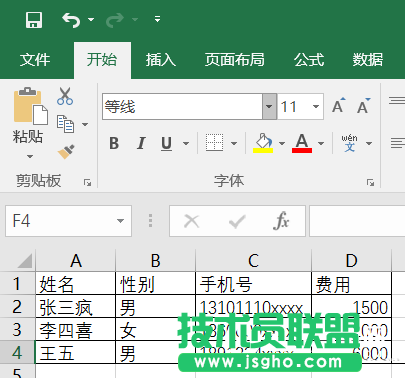This screenshot has height=378, width=405.
Task: Select cell containing 性别
Action: [x=156, y=284]
